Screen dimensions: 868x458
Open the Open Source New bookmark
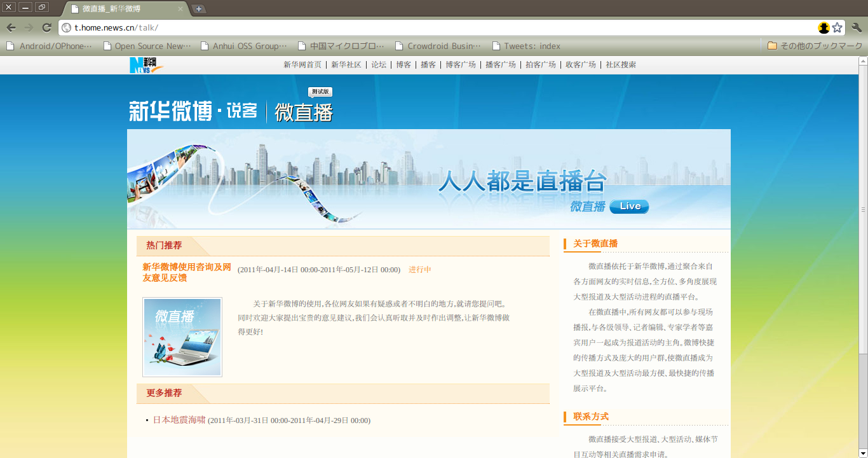tap(147, 46)
